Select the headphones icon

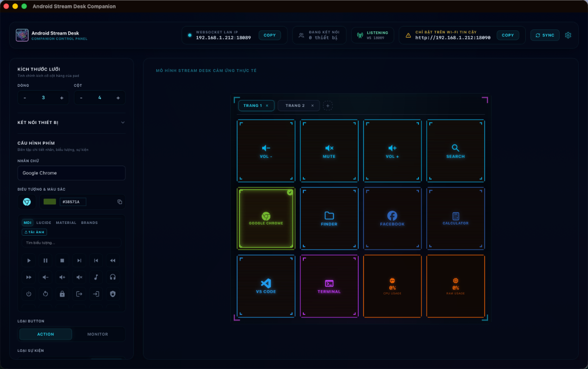pos(113,277)
